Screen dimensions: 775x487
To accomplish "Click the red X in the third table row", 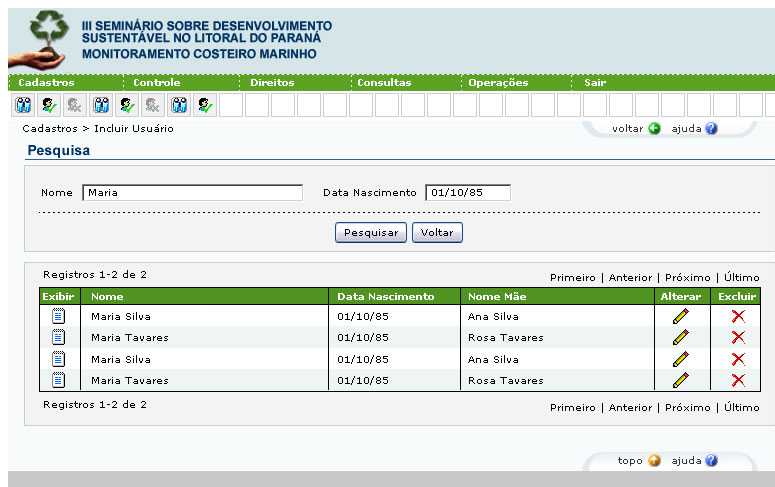I will 738,359.
